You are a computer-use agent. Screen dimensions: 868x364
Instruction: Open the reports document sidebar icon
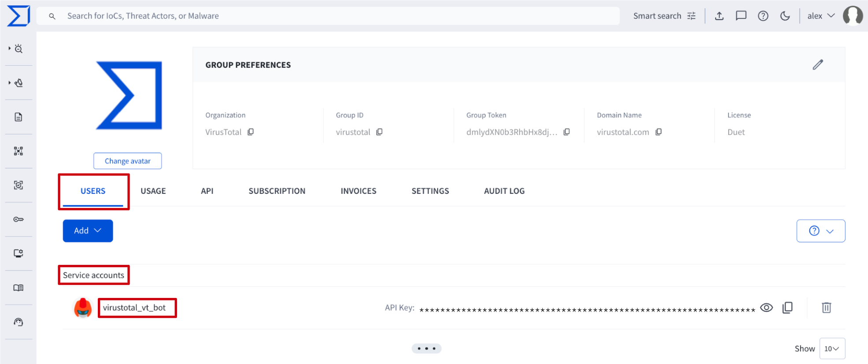pyautogui.click(x=19, y=117)
